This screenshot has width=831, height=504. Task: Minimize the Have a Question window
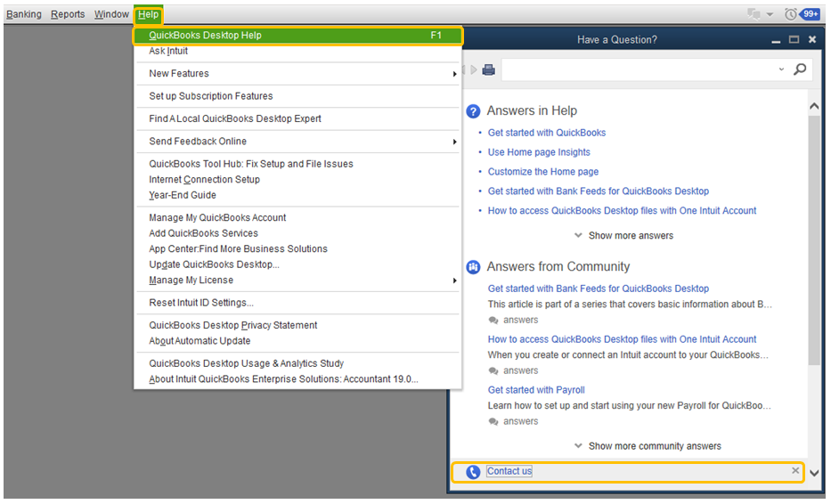(776, 40)
